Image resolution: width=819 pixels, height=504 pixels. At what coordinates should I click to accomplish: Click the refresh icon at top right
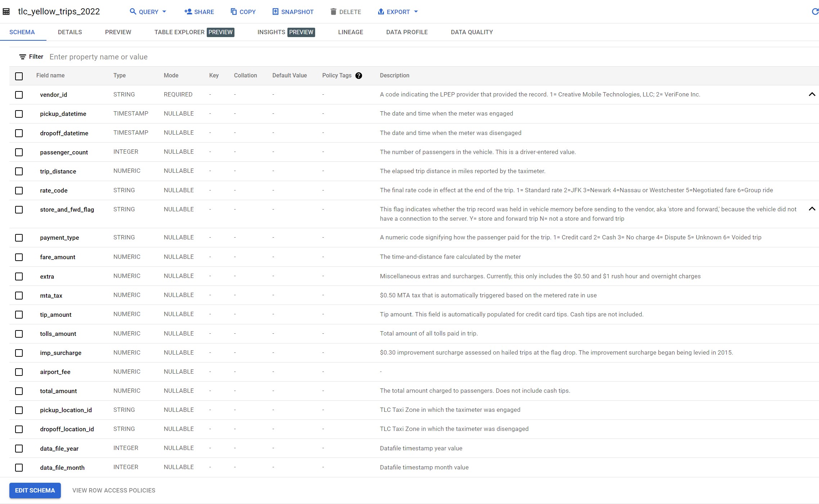point(815,12)
